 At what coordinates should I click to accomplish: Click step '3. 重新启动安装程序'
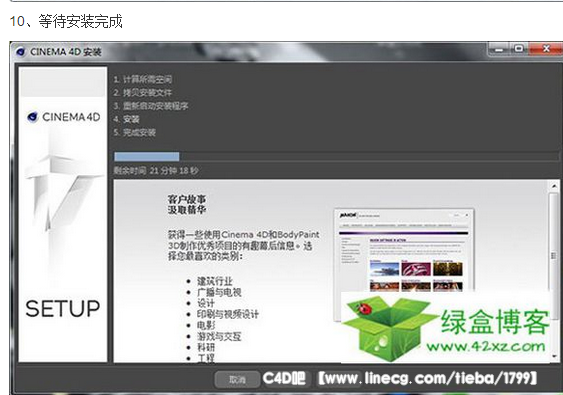pos(151,106)
